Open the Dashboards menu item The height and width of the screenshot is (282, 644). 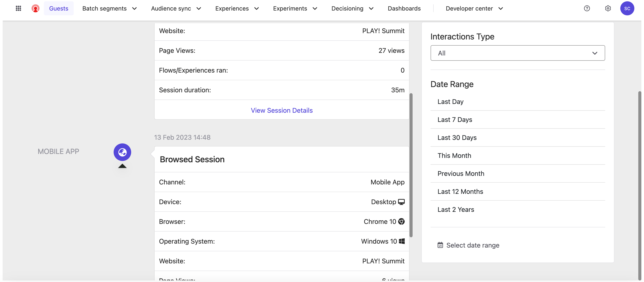[x=404, y=8]
